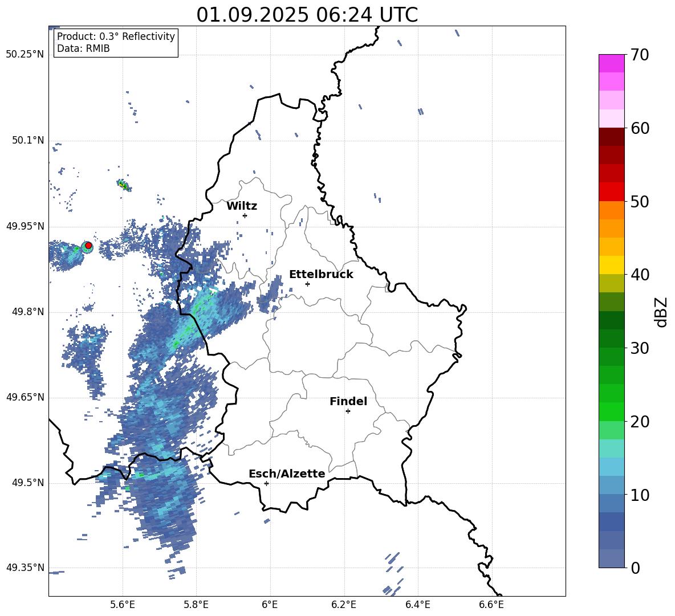Click the Esch/Alzette station cross marker
Screen dimensions: 675x616
[266, 483]
